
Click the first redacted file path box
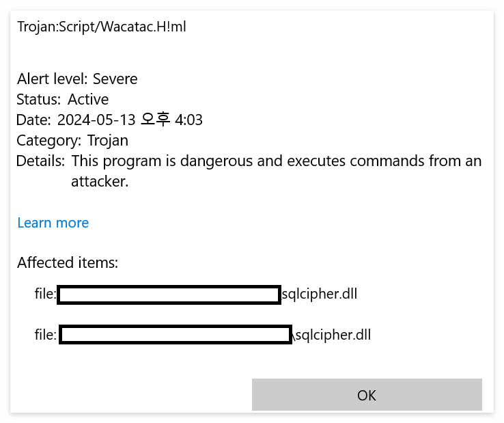[169, 295]
